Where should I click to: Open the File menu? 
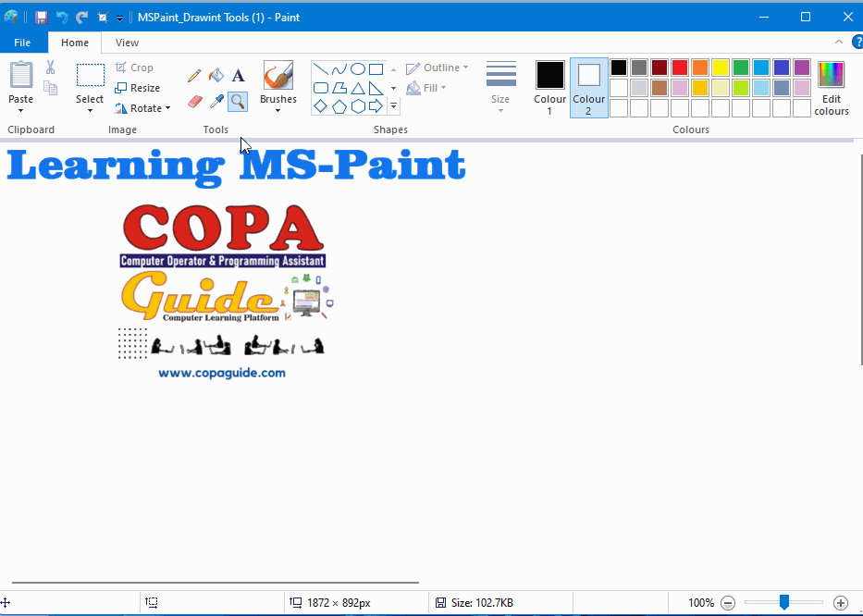[22, 43]
